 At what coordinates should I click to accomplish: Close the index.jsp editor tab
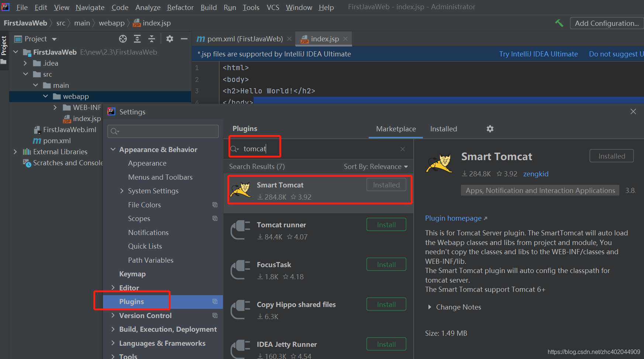(345, 39)
